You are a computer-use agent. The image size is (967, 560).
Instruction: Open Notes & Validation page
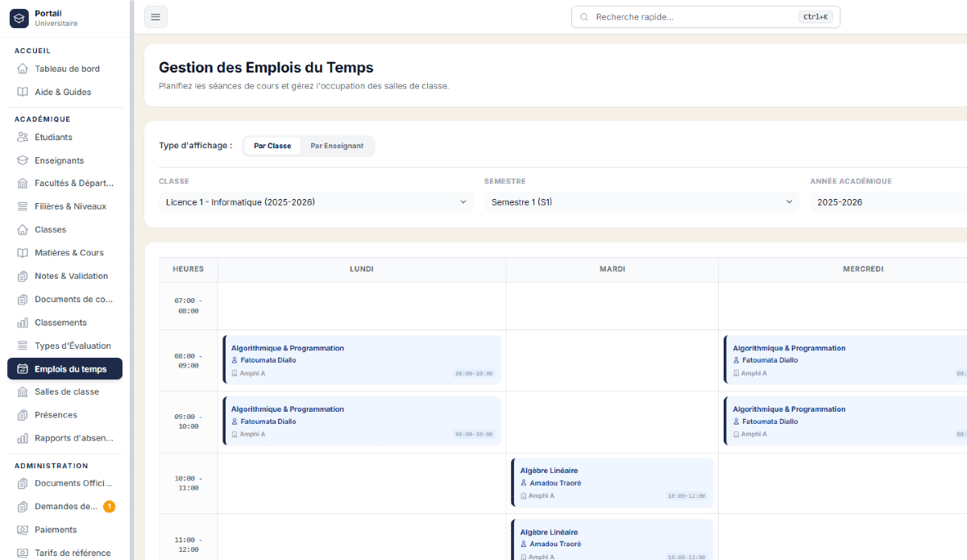tap(64, 276)
